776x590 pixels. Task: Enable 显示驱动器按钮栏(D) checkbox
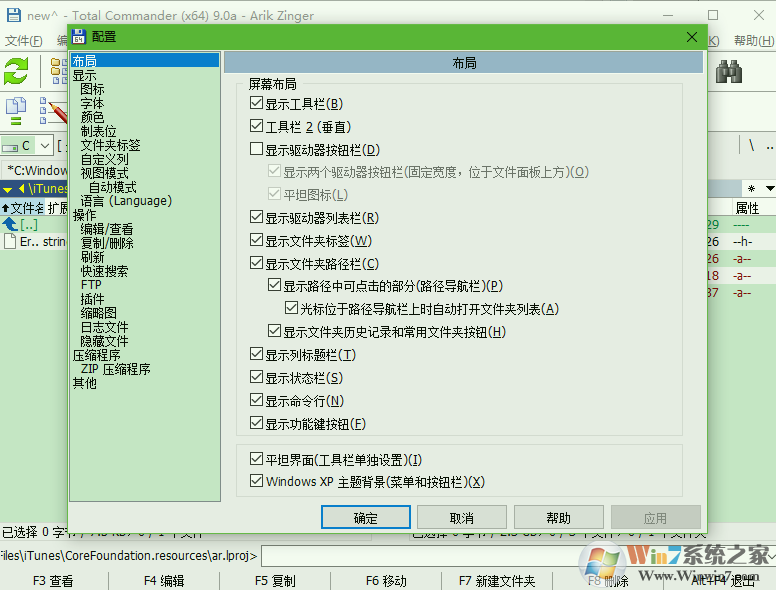[x=256, y=149]
